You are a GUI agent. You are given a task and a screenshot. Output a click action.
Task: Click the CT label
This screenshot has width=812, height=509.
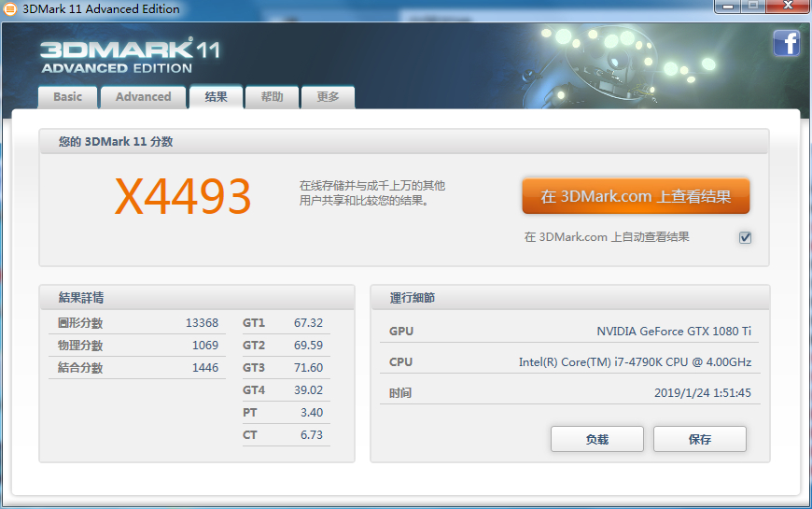pos(249,435)
